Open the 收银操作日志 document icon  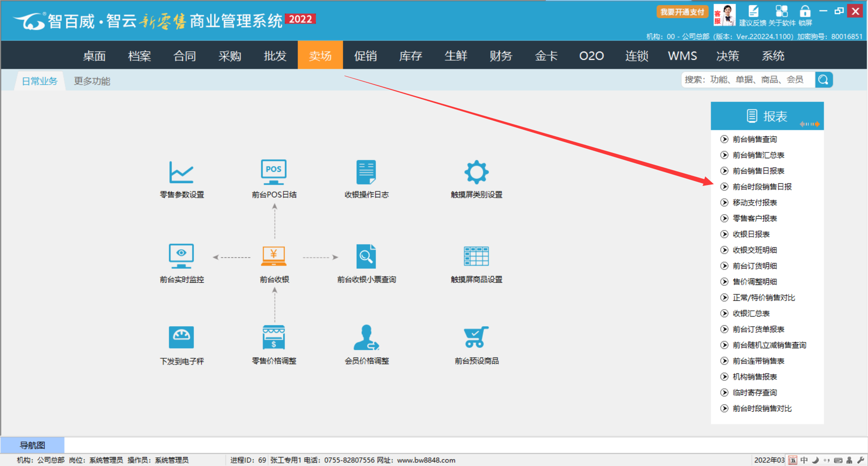(x=366, y=172)
